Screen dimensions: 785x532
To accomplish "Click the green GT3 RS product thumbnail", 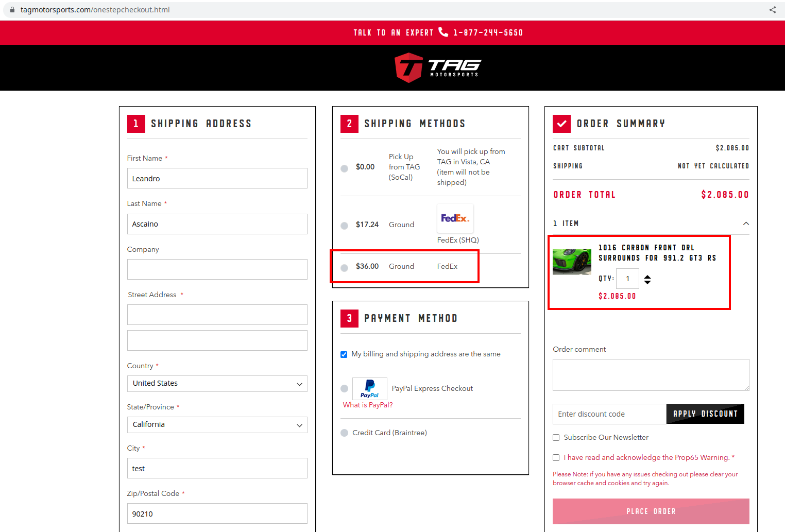I will coord(571,260).
